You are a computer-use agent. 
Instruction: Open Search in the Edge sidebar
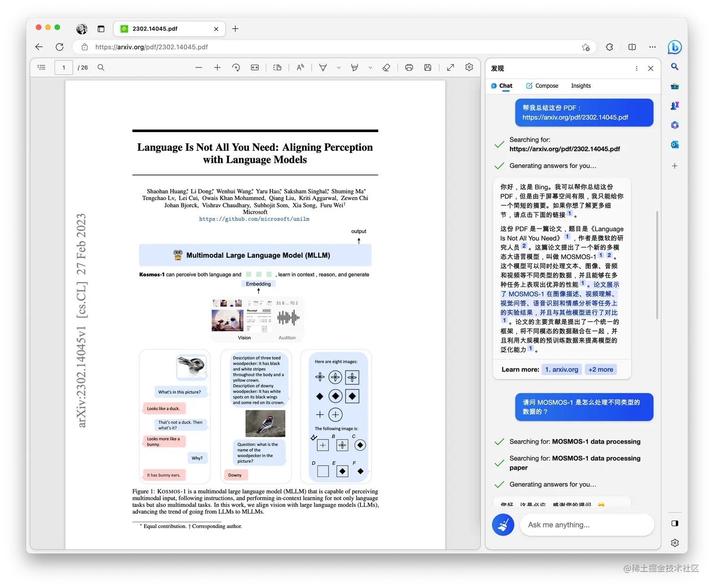675,67
